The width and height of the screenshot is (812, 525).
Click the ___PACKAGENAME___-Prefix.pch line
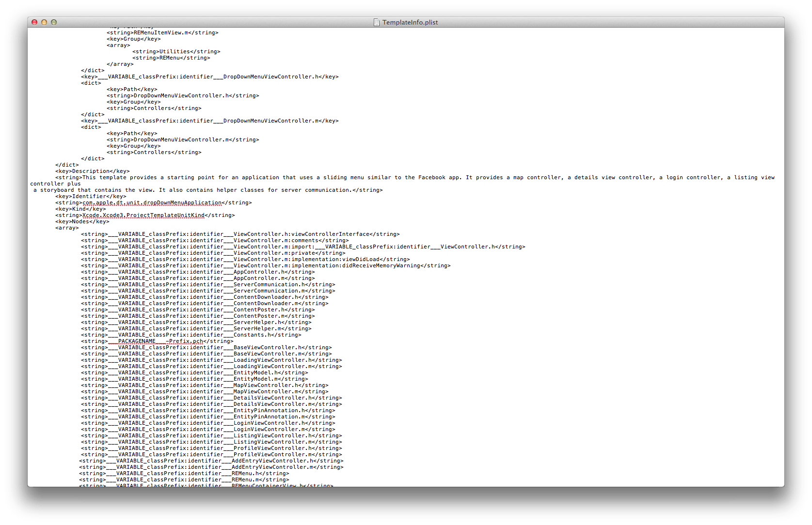tap(157, 341)
